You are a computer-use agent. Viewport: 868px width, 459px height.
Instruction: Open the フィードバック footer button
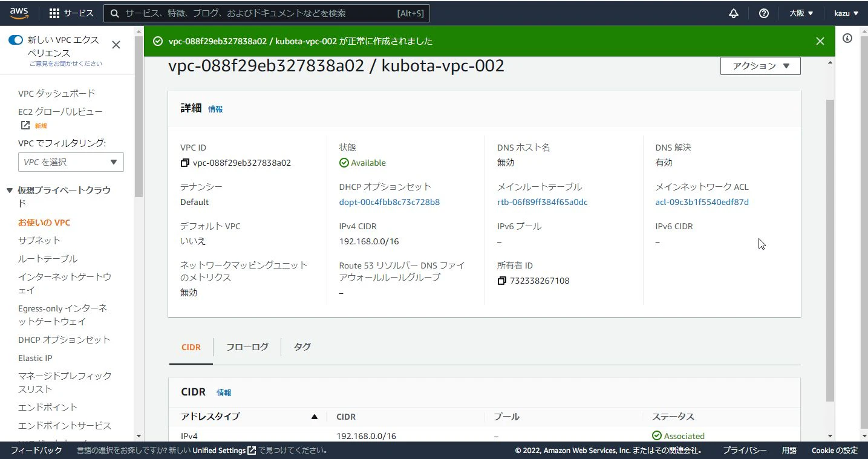(x=36, y=451)
